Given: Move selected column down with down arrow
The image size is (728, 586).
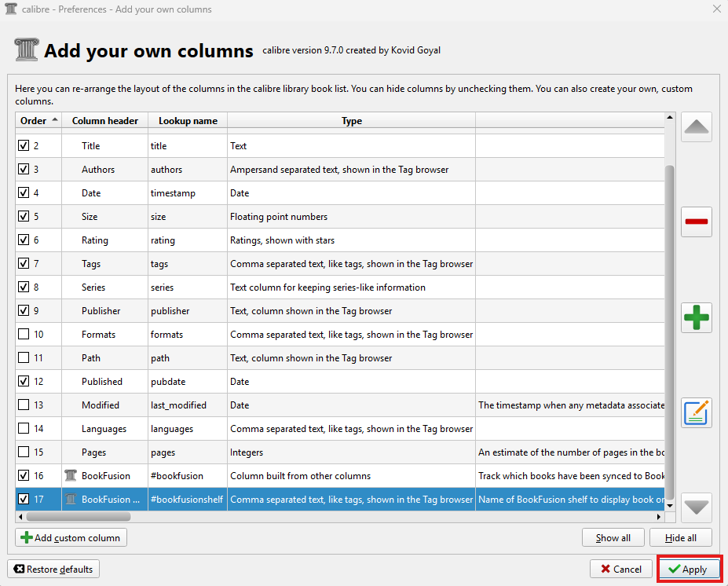Looking at the screenshot, I should point(696,507).
